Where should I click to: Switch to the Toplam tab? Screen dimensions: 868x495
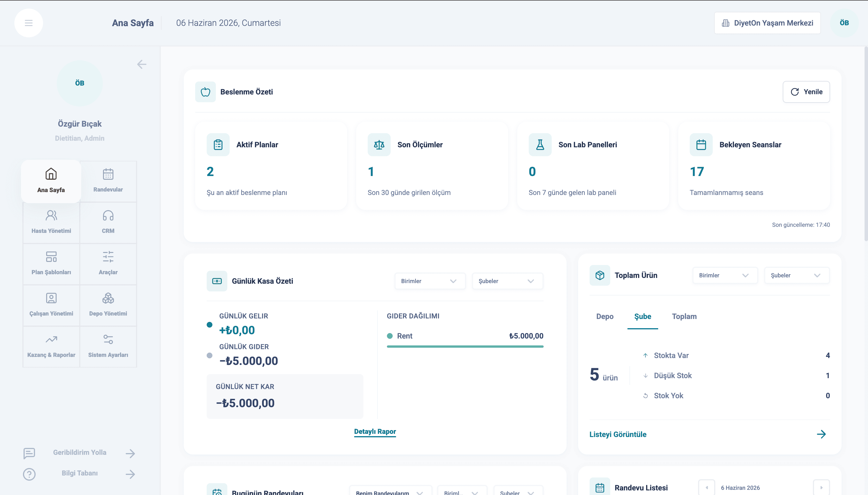click(684, 316)
